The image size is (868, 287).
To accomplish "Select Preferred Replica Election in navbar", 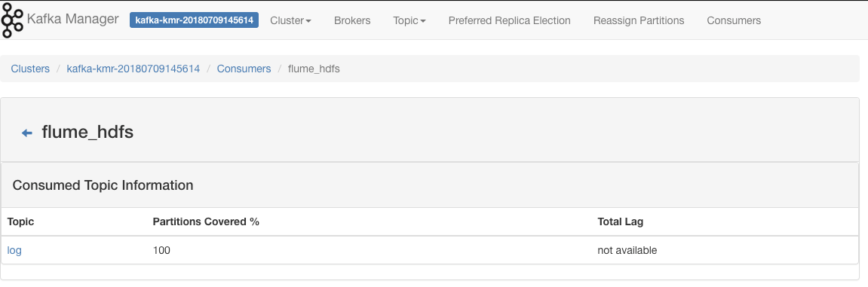I will 509,20.
